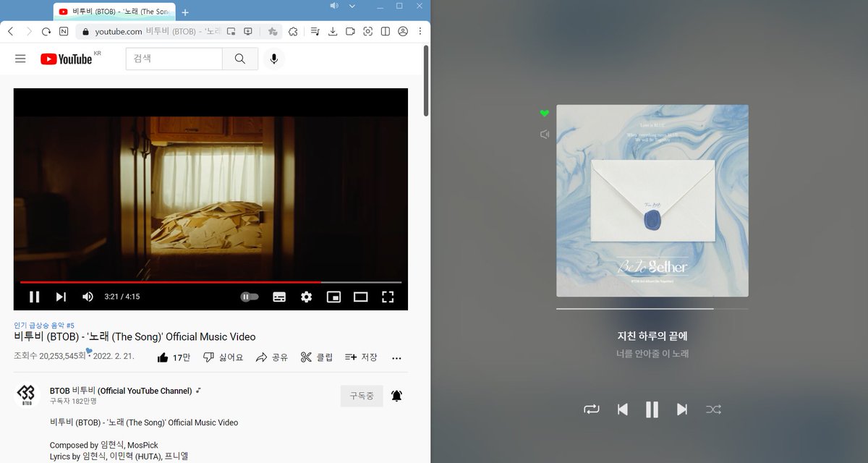Unlike the song with the green heart
Image resolution: width=868 pixels, height=463 pixels.
pos(545,114)
